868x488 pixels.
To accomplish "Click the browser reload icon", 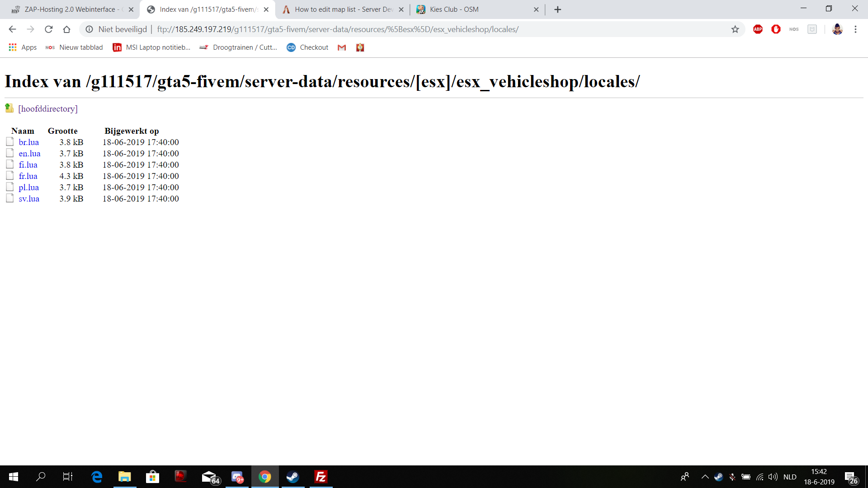I will pos(48,29).
